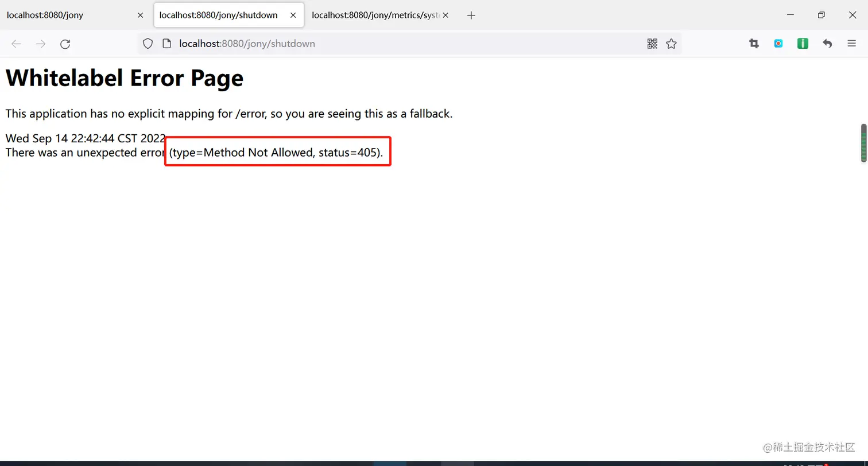Focus the address bar URL field
Image resolution: width=868 pixels, height=466 pixels.
pyautogui.click(x=410, y=44)
